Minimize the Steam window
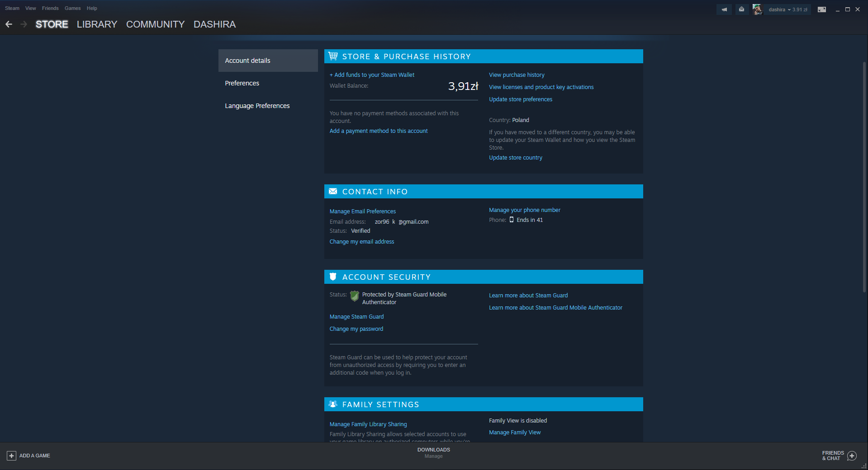The image size is (868, 470). coord(838,9)
